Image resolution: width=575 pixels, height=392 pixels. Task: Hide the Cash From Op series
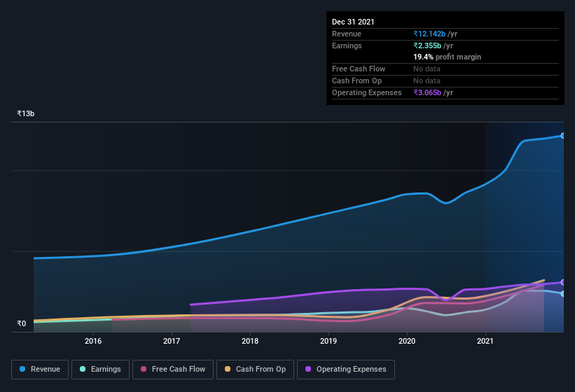pos(255,369)
